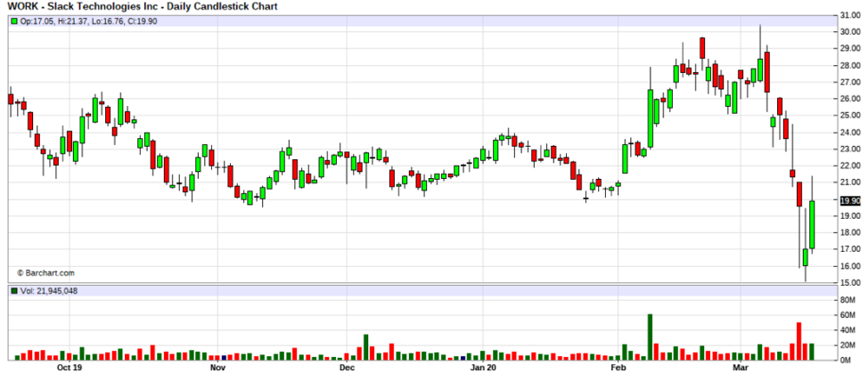868x389 pixels.
Task: Click the 18.00 price axis label
Action: tap(850, 232)
